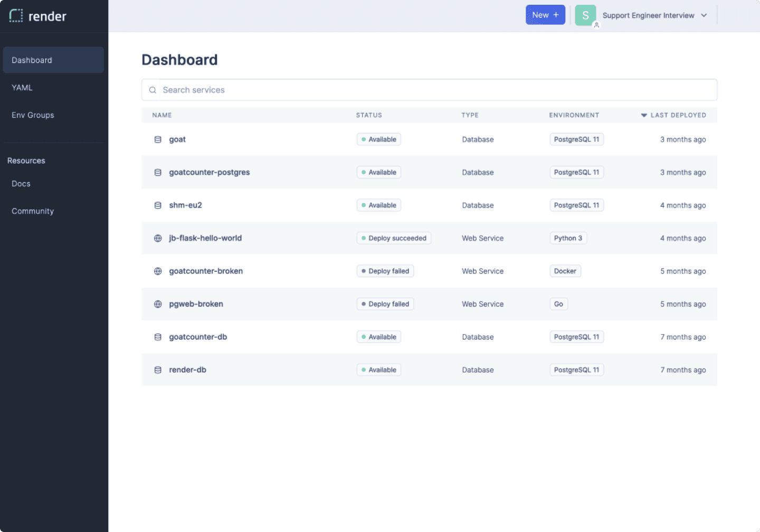Open the render-db database
Viewport: 760px width, 532px height.
[x=187, y=370]
